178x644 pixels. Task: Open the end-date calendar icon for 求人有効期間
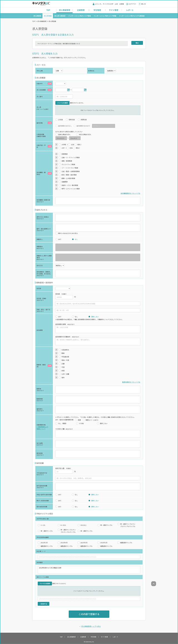point(85,90)
